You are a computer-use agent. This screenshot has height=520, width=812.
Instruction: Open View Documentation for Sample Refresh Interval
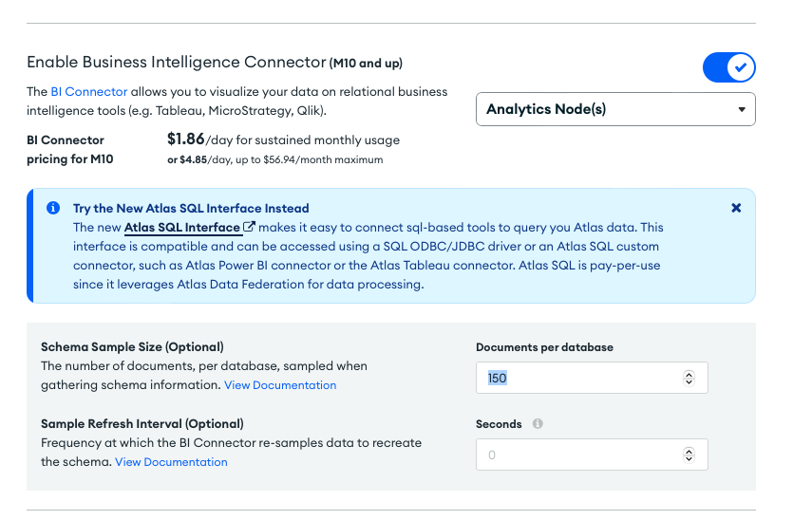pos(171,462)
